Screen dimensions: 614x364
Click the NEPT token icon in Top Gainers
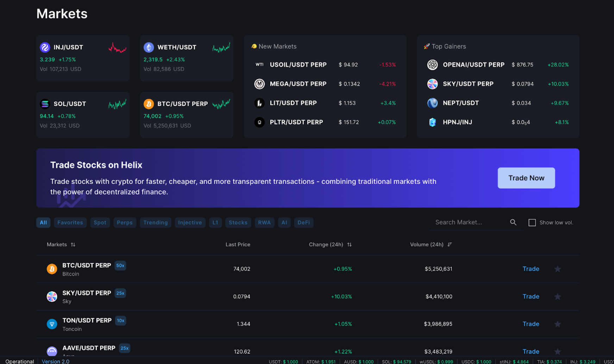coord(432,103)
